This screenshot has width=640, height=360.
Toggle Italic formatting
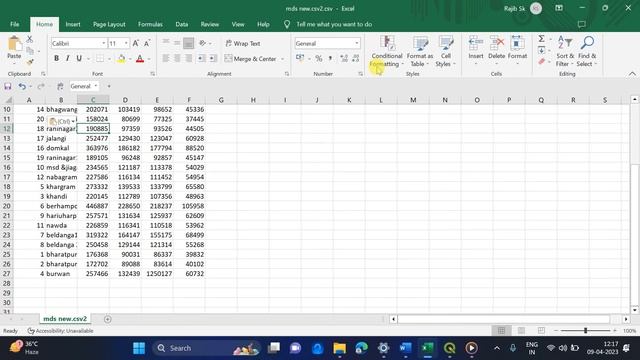click(x=67, y=58)
